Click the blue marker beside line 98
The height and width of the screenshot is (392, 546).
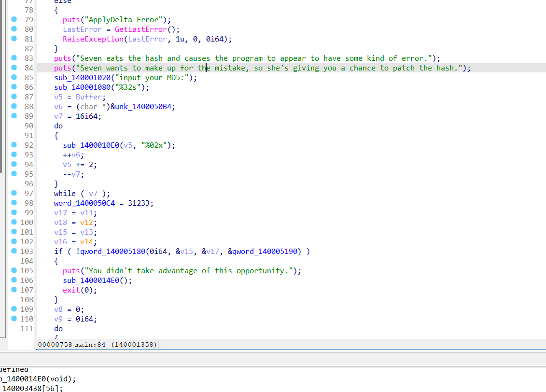click(14, 203)
